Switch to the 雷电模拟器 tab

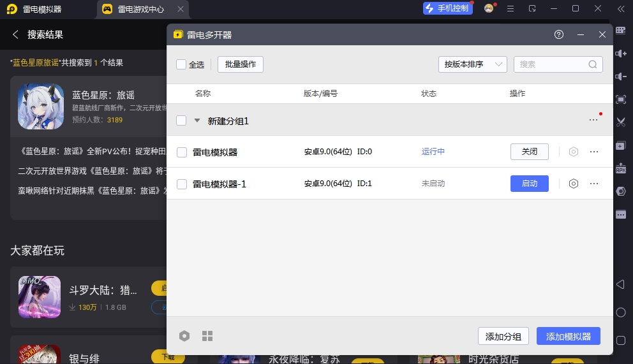tap(42, 9)
